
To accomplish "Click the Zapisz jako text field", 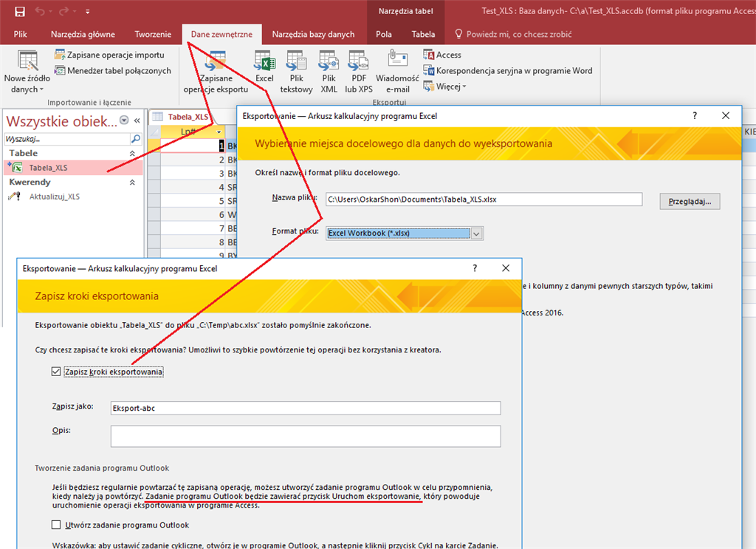I will tap(305, 408).
